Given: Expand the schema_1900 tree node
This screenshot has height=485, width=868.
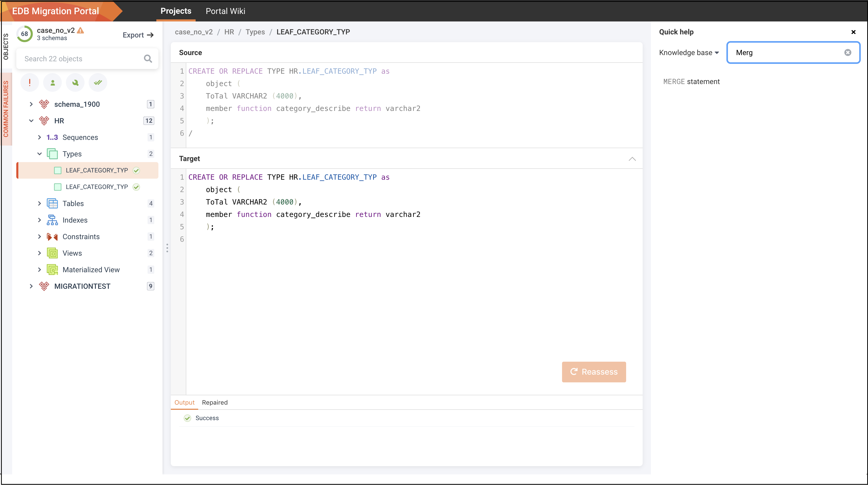Looking at the screenshot, I should click(31, 104).
